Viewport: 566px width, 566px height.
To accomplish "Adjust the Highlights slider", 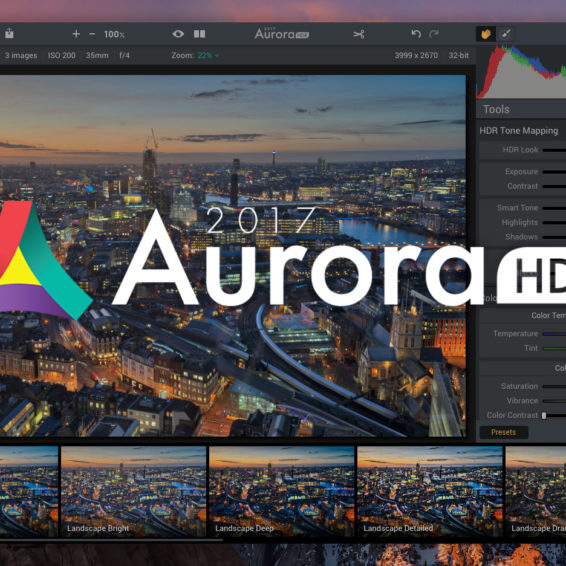I will pyautogui.click(x=554, y=223).
